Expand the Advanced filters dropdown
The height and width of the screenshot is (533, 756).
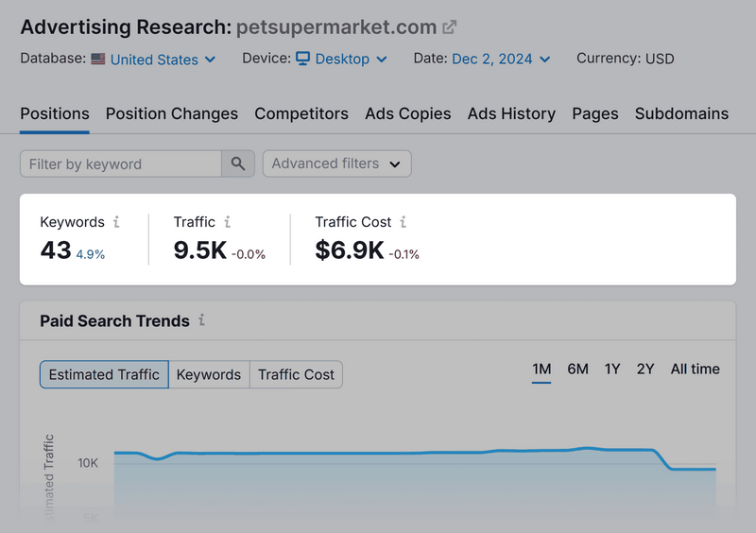pos(336,163)
